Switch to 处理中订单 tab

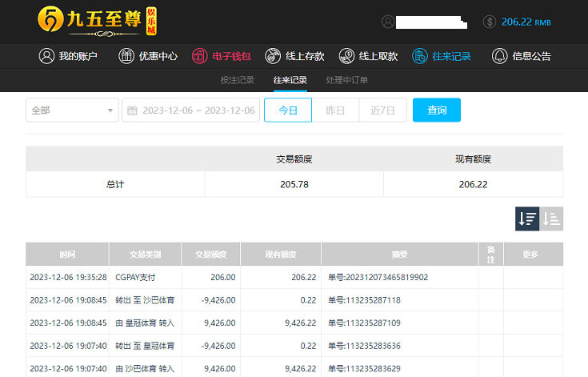[347, 80]
